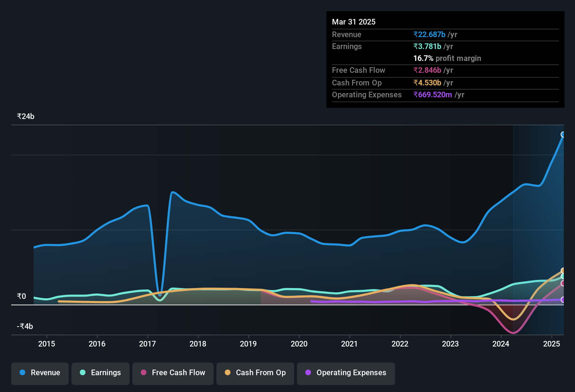Click the blue Revenue legend dot
Screen dimensions: 575x392
pos(22,372)
